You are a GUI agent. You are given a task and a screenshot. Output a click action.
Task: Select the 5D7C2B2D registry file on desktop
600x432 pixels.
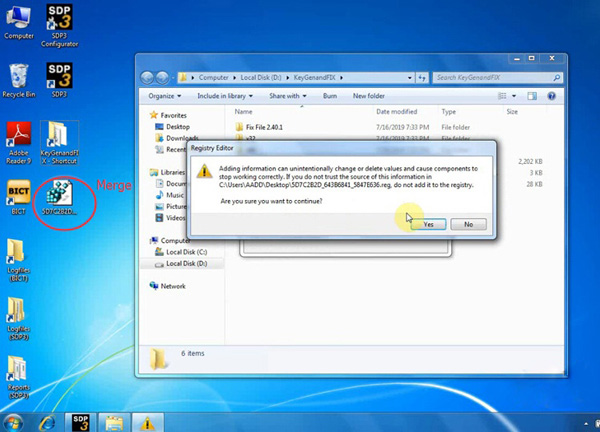tap(59, 197)
